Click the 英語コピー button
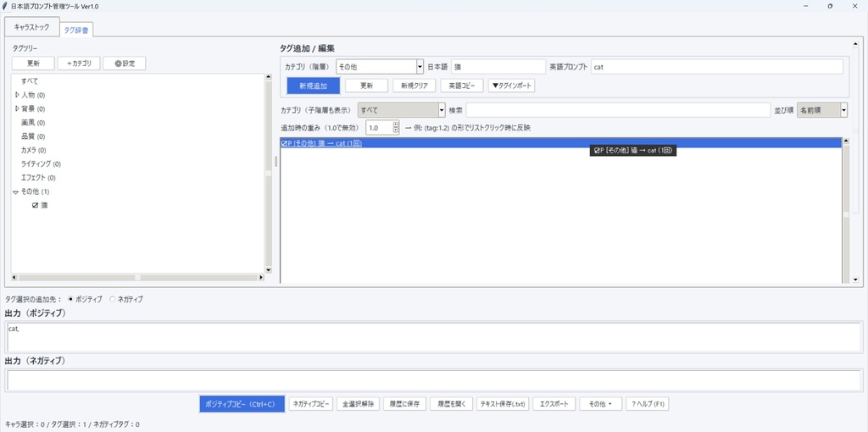This screenshot has height=432, width=868. pyautogui.click(x=462, y=86)
